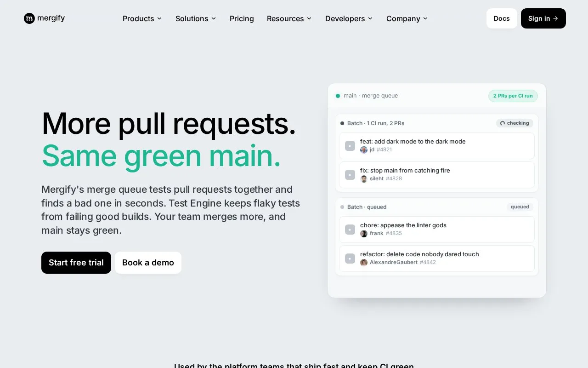Click the PR number #4842
This screenshot has height=368, width=588.
pyautogui.click(x=428, y=263)
